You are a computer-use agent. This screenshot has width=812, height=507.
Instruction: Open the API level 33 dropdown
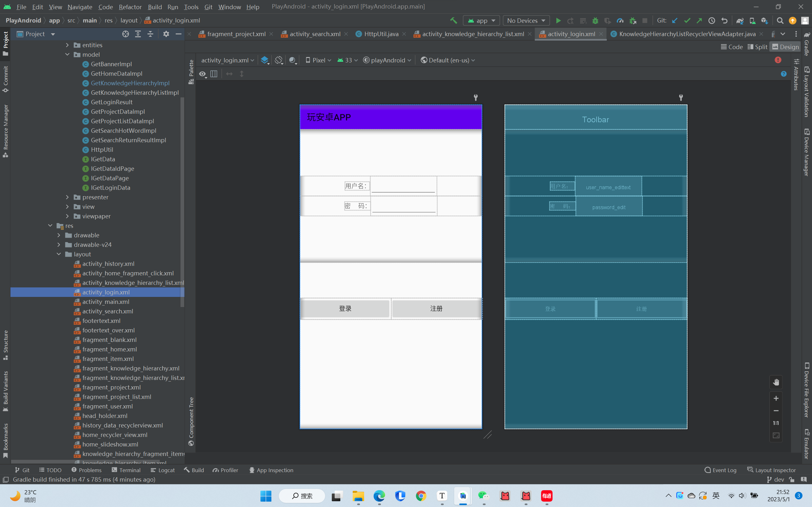[x=347, y=60]
